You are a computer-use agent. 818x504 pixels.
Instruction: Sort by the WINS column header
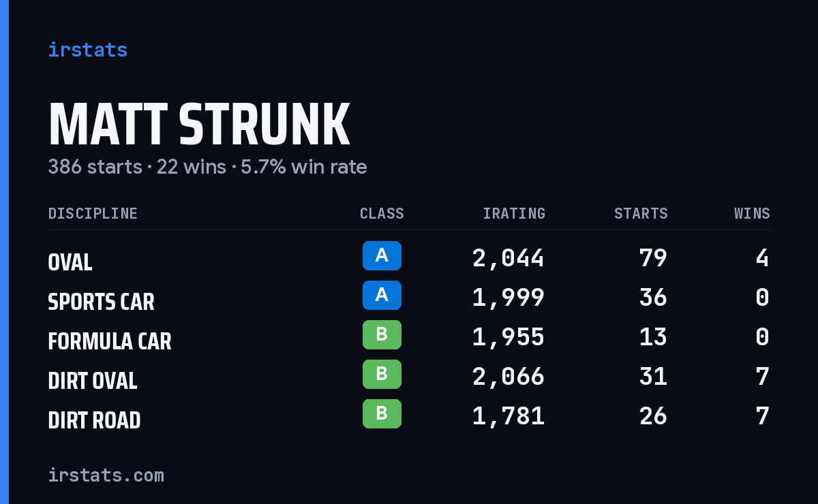tap(752, 213)
